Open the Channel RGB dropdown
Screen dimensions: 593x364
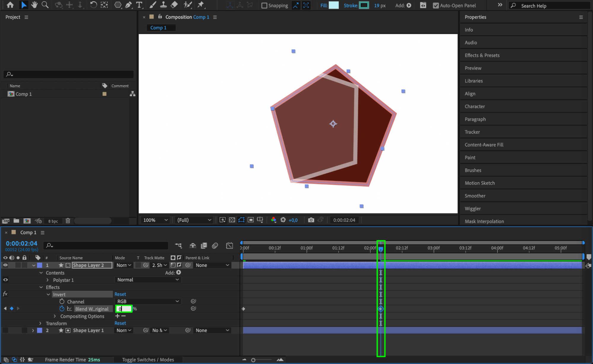pyautogui.click(x=148, y=301)
